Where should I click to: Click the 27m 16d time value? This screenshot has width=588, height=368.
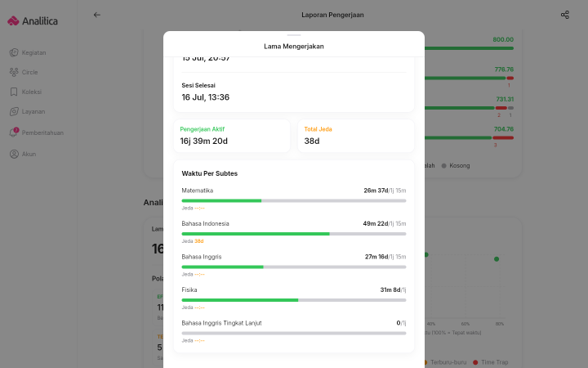pyautogui.click(x=376, y=257)
